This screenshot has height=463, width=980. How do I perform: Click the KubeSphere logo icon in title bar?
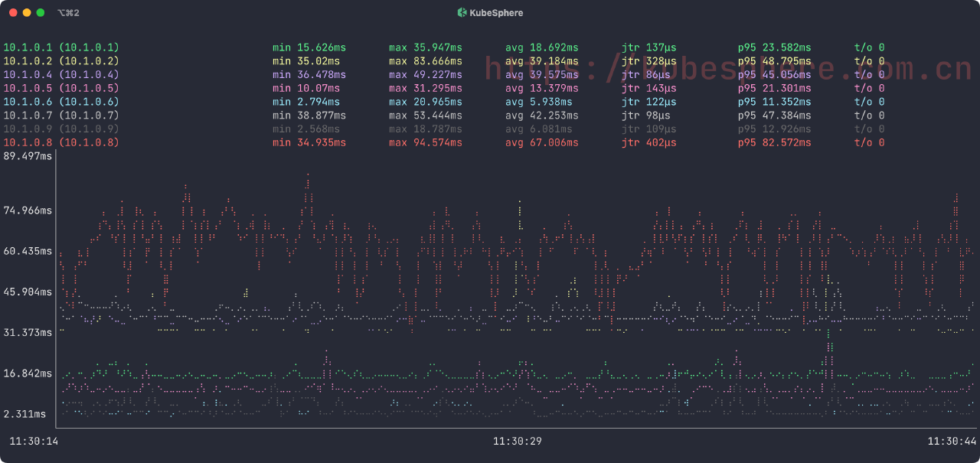click(x=462, y=13)
